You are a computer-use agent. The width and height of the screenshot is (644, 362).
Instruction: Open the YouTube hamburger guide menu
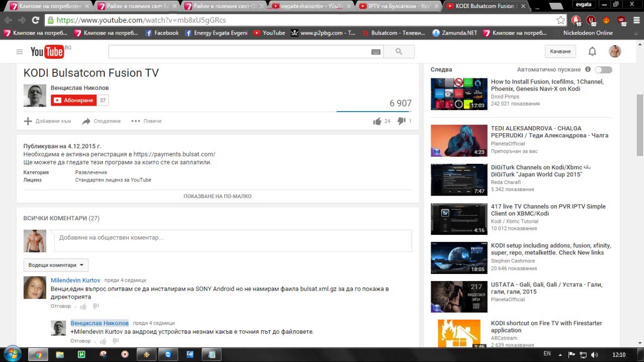(x=20, y=52)
